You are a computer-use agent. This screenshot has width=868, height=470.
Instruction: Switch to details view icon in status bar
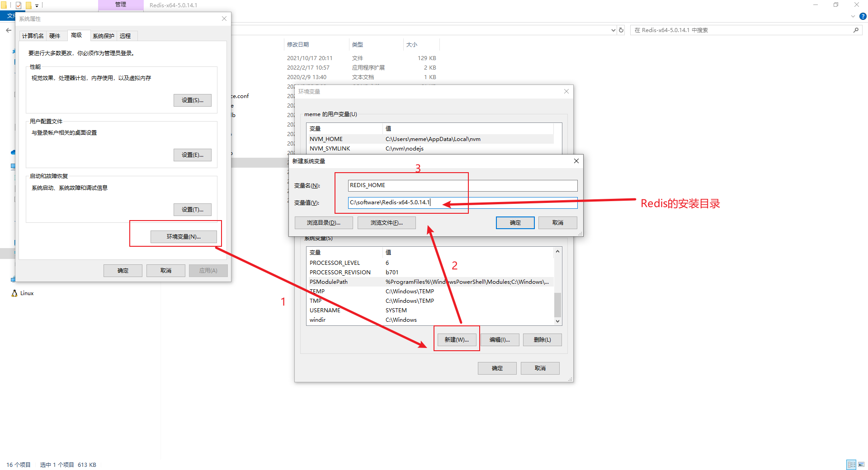[x=851, y=465]
